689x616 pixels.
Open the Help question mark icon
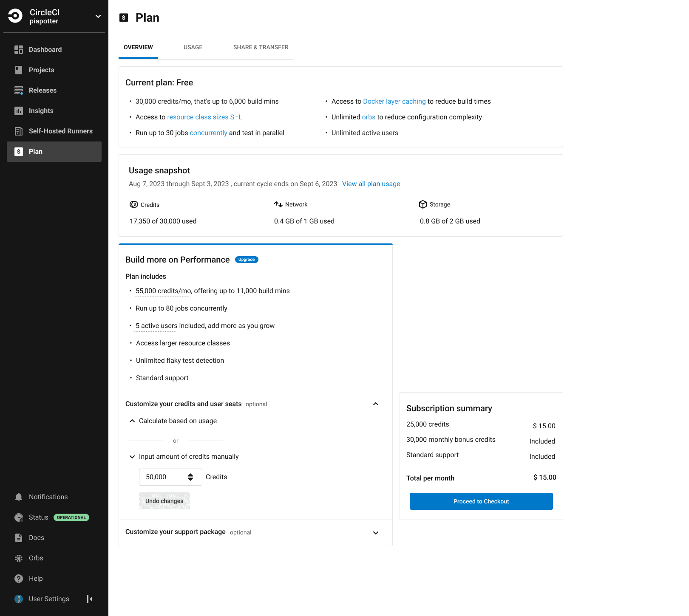19,579
